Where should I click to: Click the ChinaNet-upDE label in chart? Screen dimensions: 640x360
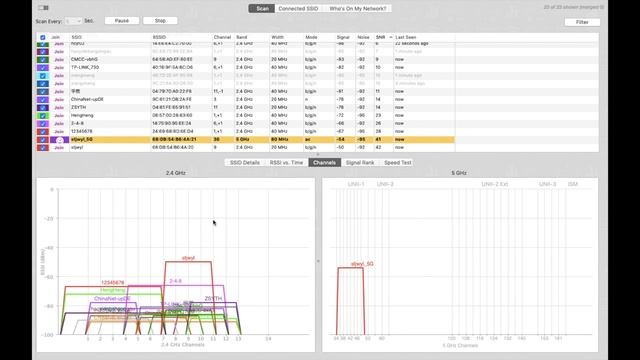(112, 299)
